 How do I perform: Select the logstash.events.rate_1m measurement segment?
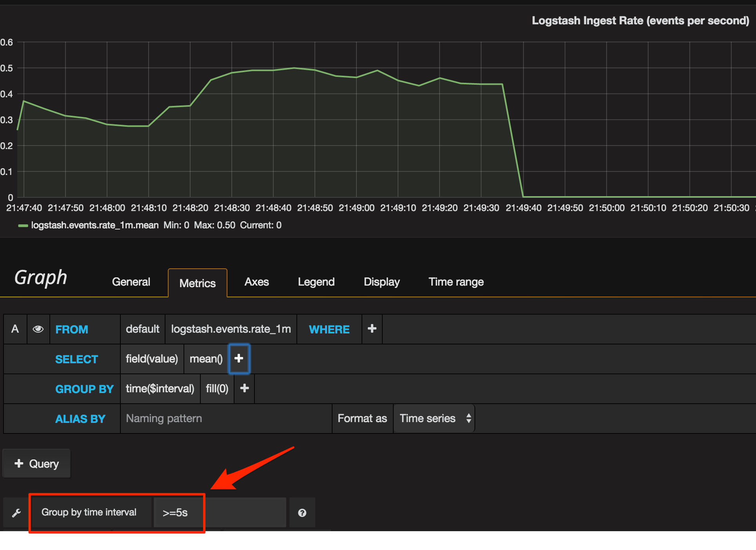(231, 329)
